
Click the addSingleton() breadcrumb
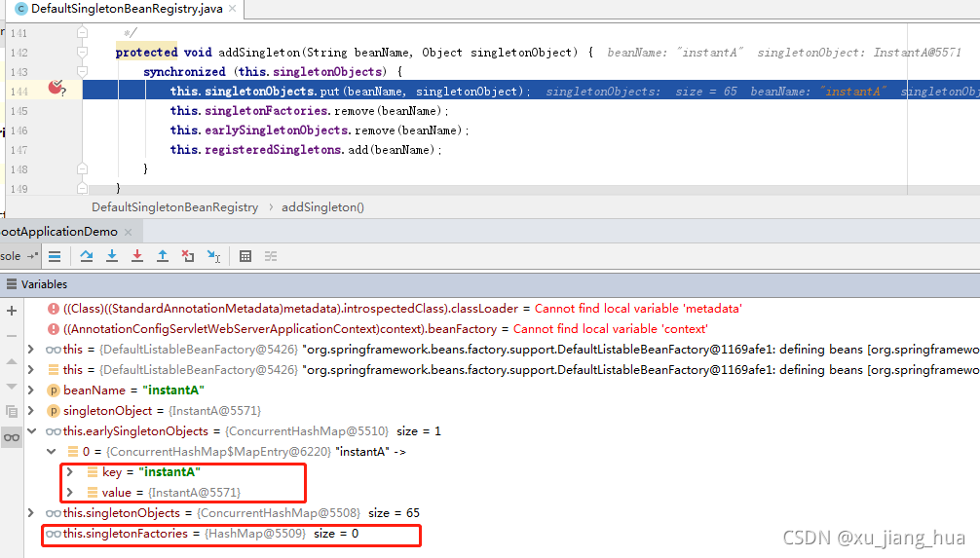pyautogui.click(x=322, y=207)
